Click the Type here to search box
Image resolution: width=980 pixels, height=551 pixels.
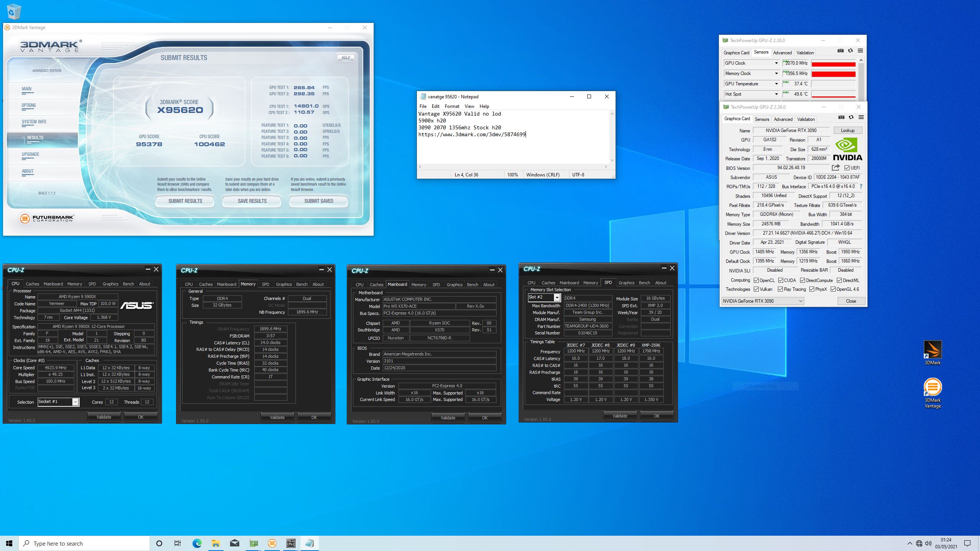84,543
